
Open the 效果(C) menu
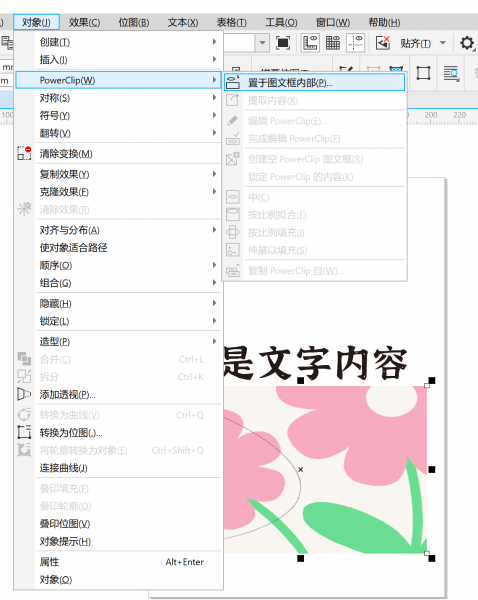(85, 22)
